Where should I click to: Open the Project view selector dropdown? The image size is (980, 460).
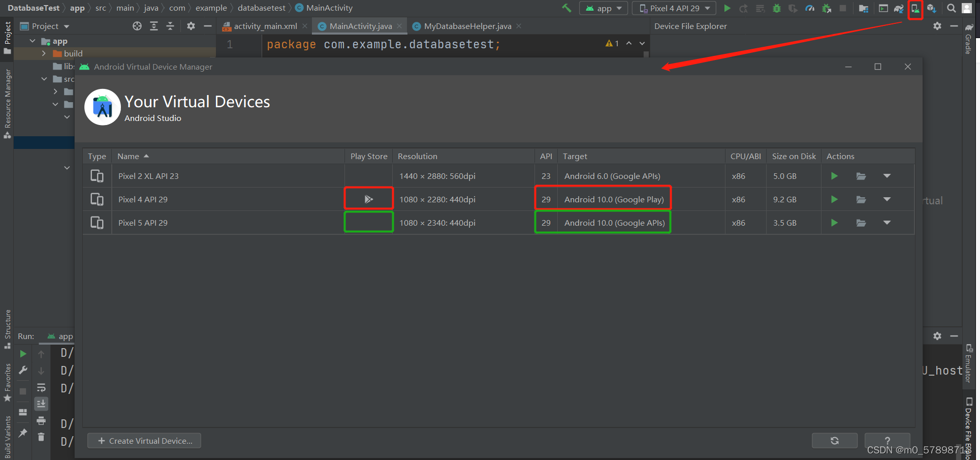point(45,26)
